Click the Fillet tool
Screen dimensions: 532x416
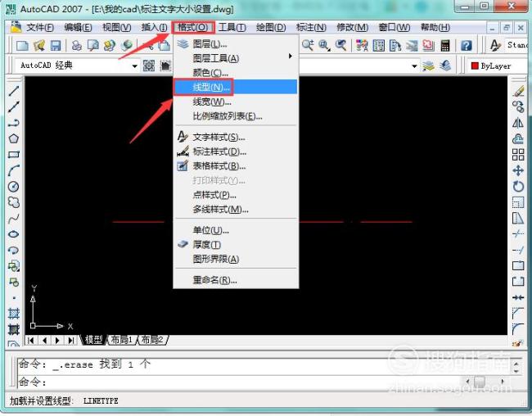pyautogui.click(x=518, y=329)
